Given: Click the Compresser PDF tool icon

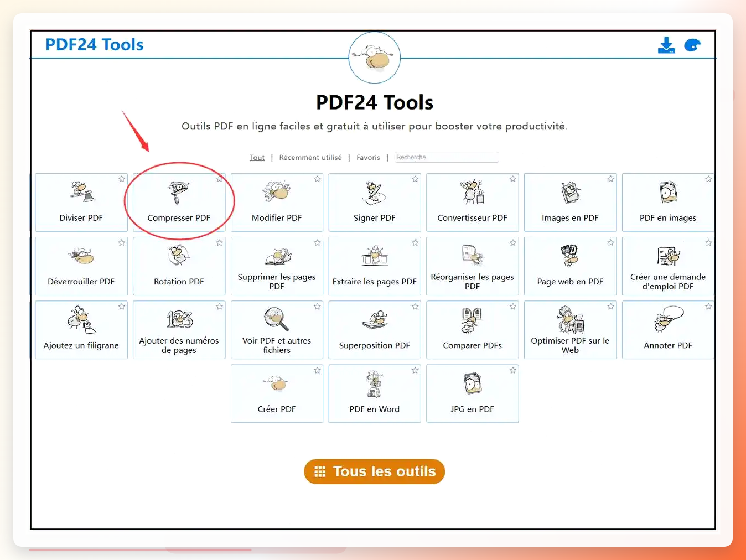Looking at the screenshot, I should coord(179,192).
